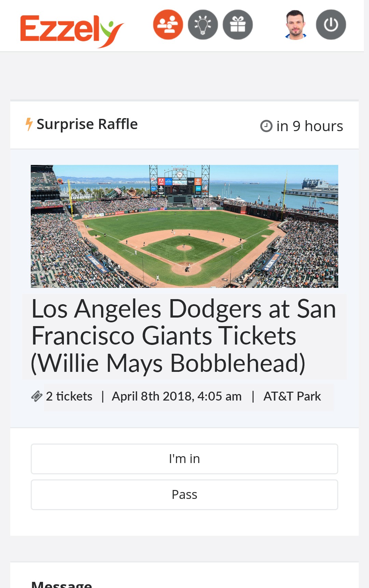Click the clock icon beside countdown
Image resolution: width=369 pixels, height=588 pixels.
point(266,126)
